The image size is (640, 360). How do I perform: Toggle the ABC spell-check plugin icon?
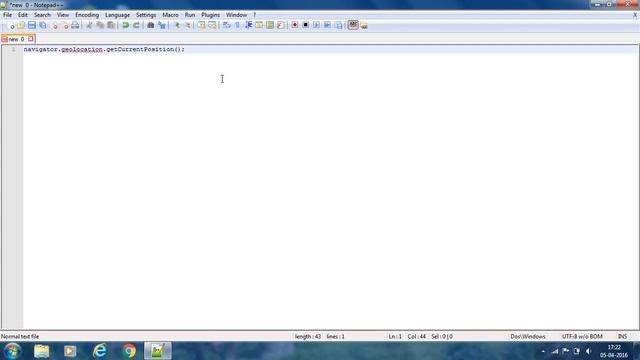[353, 25]
